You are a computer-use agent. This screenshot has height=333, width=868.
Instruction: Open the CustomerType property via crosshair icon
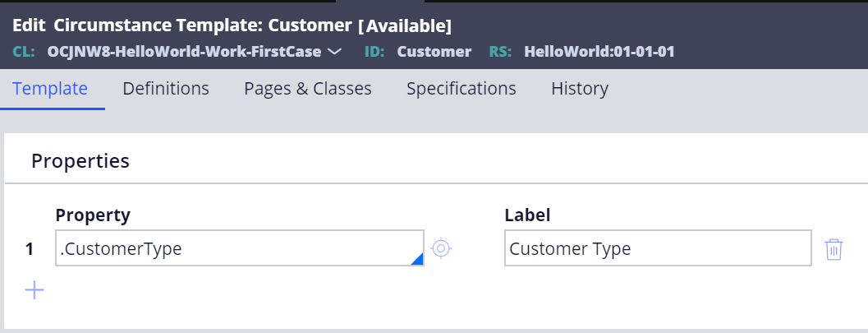[x=441, y=248]
